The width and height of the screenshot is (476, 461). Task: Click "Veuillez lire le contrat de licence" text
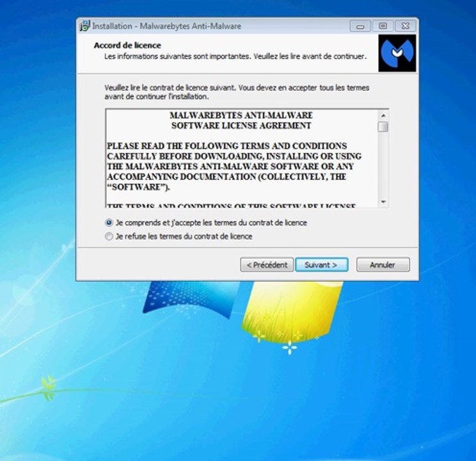point(237,92)
